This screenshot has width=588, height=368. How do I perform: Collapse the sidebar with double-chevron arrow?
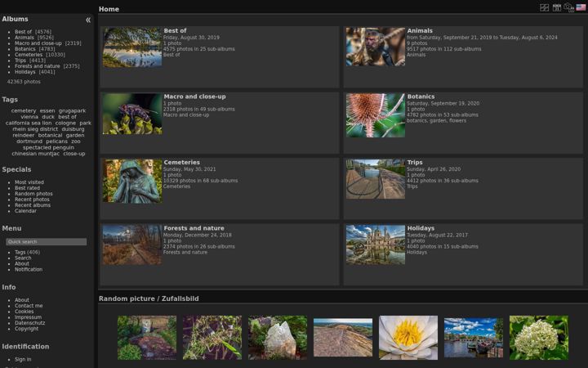(x=88, y=20)
